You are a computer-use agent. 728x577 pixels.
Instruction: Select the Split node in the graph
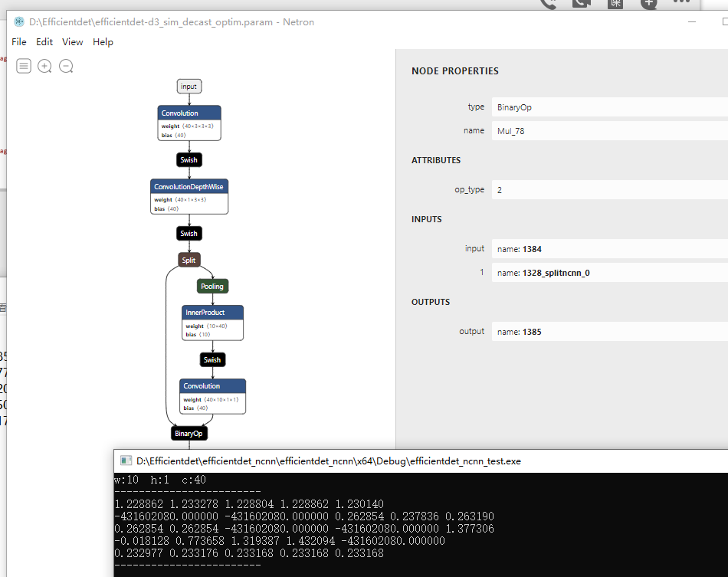[189, 260]
